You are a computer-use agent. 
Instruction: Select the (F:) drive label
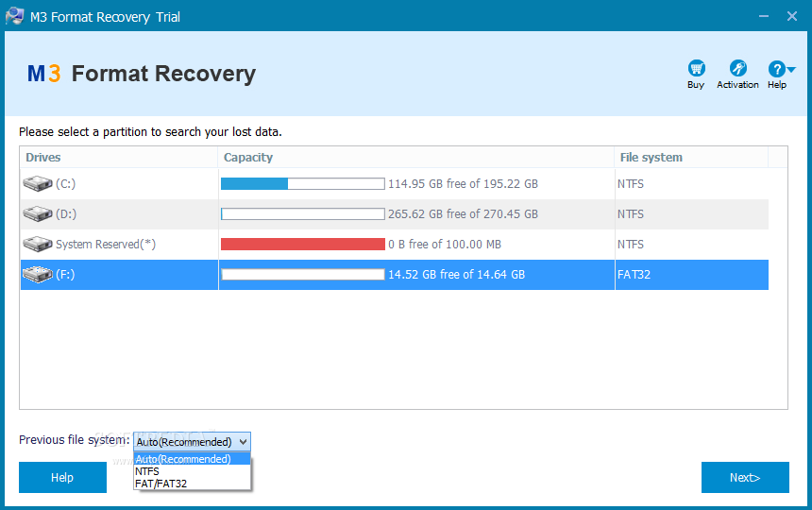coord(65,275)
